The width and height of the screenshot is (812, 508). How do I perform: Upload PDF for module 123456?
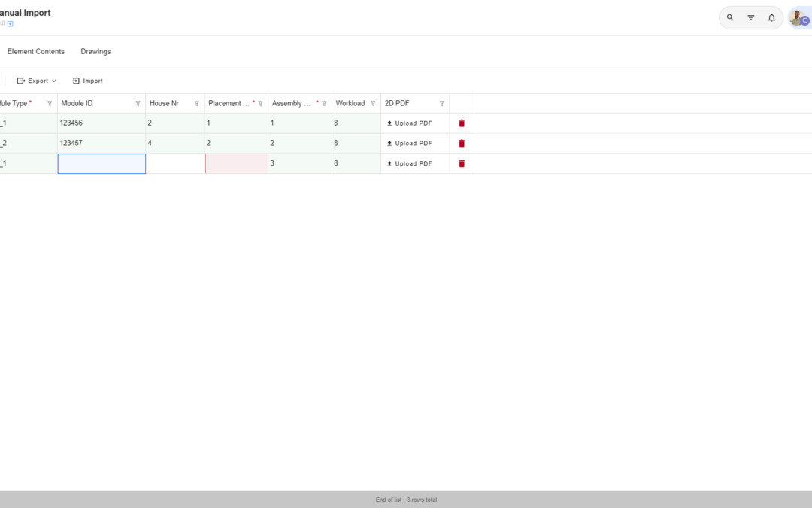[410, 123]
